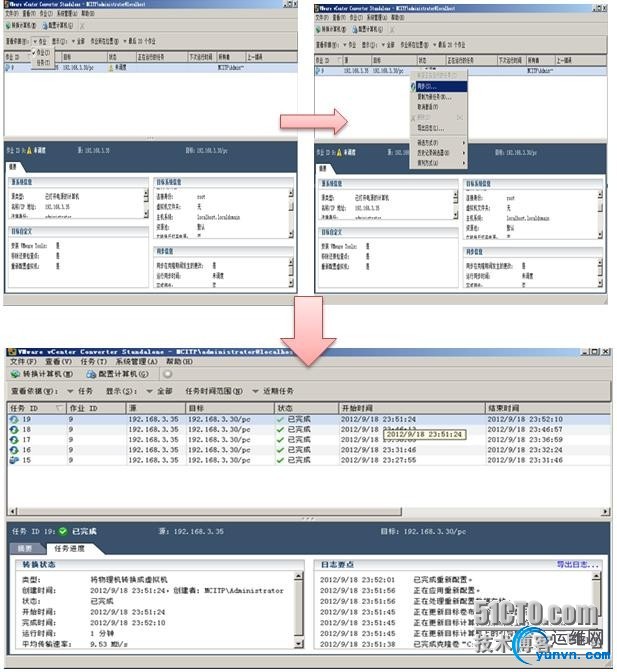Open 文件(F) menu in the bottom window
Screen dimensions: 617x672
coord(23,362)
